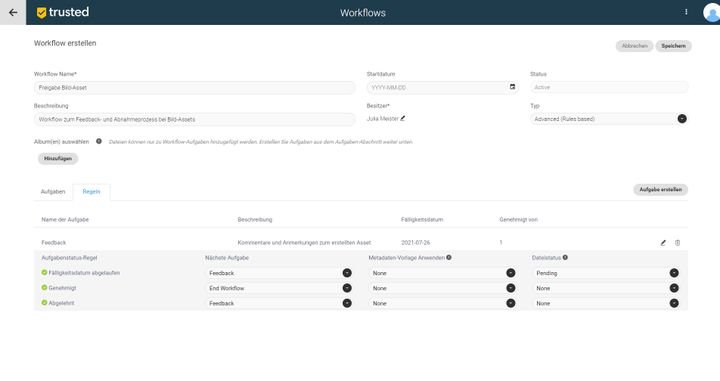Open Dateistatus dropdown for Abgelehnt rule

[606, 303]
